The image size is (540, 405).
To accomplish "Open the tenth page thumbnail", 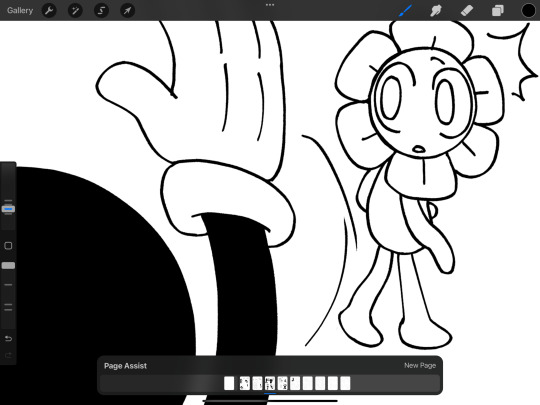I will [x=345, y=383].
